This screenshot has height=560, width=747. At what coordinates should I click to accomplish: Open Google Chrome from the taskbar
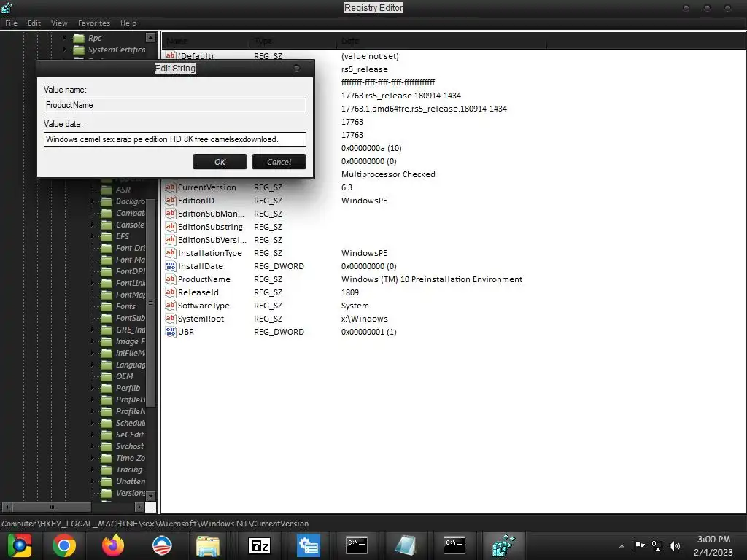pyautogui.click(x=64, y=545)
